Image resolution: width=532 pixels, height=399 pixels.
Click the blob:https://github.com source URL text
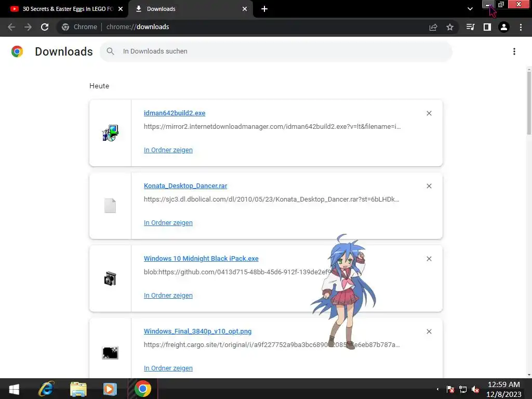[237, 272]
